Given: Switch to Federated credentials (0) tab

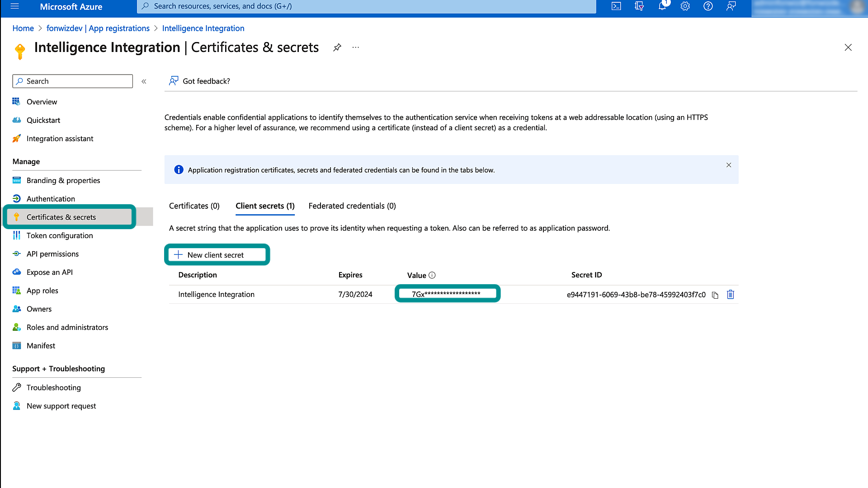Looking at the screenshot, I should pos(352,206).
